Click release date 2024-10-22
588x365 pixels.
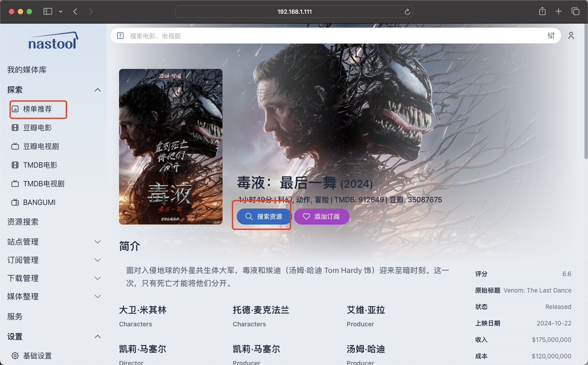pos(554,323)
